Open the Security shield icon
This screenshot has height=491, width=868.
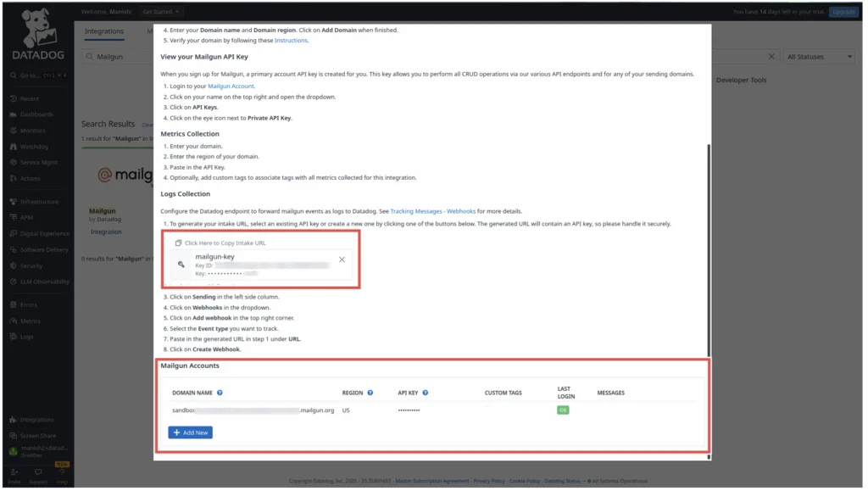(x=14, y=266)
